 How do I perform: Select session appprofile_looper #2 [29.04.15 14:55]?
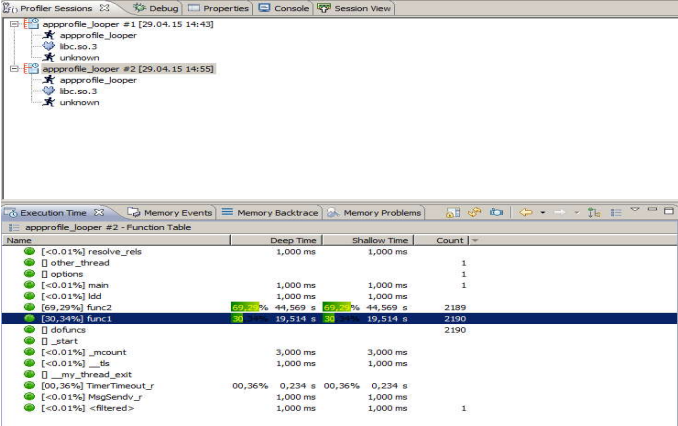(x=128, y=69)
